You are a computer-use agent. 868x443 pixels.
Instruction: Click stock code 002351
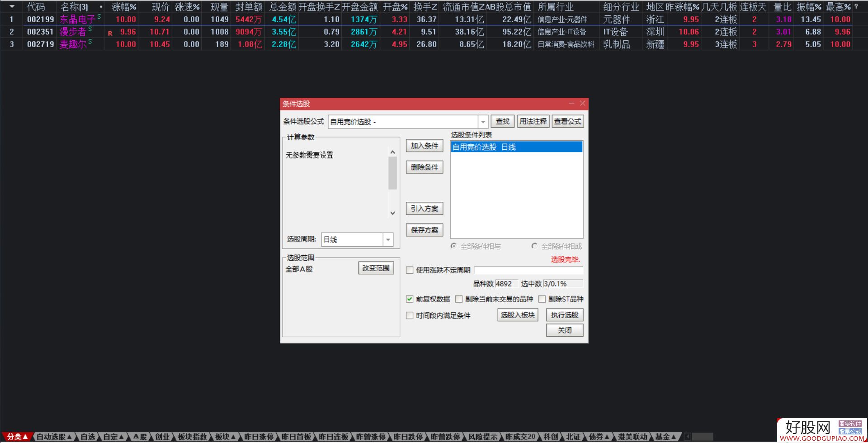tap(40, 32)
